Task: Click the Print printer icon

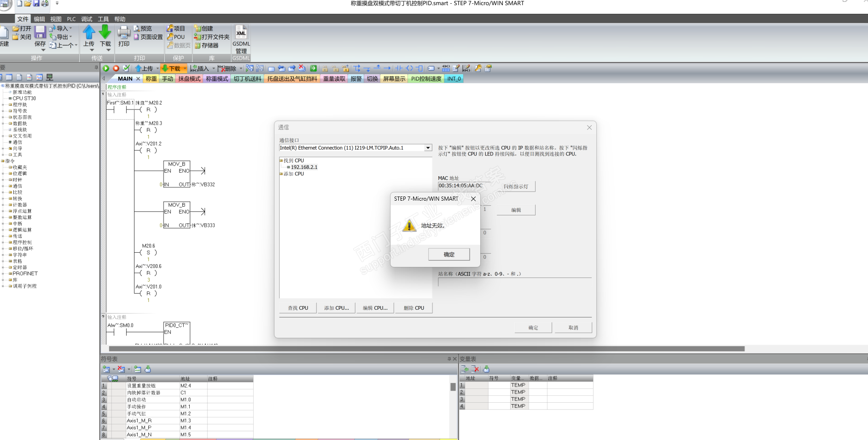Action: point(124,32)
